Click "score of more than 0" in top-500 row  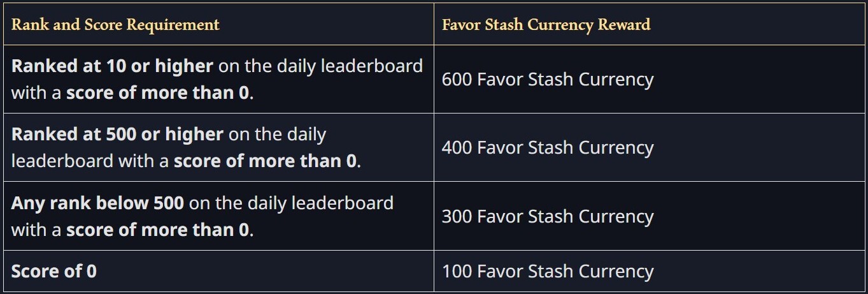click(x=265, y=161)
